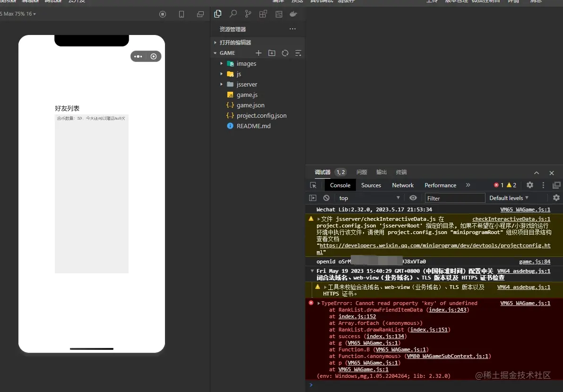Image resolution: width=563 pixels, height=392 pixels.
Task: Open the top context dropdown
Action: point(369,198)
